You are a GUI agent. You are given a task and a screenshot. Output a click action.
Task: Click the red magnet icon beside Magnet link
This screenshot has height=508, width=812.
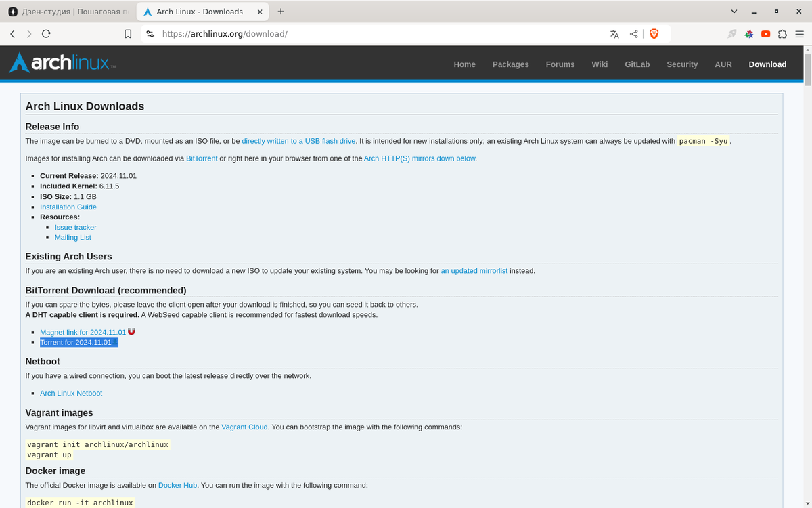(131, 331)
